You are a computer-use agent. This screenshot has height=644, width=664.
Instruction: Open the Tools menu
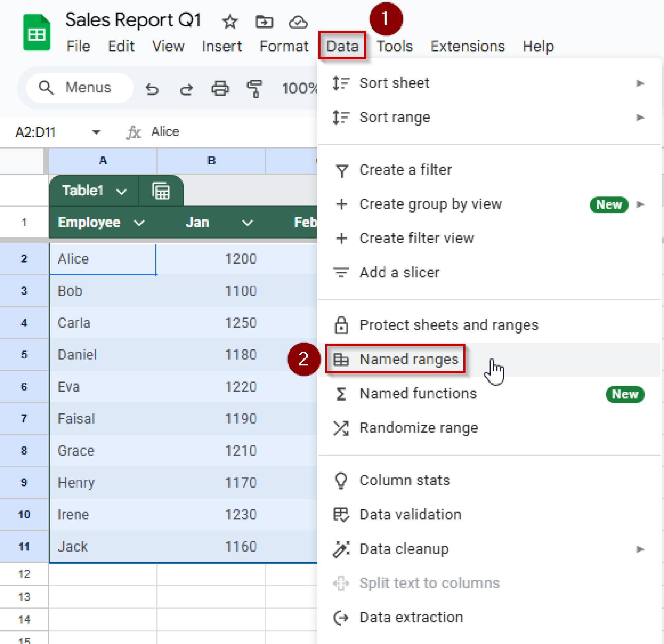pyautogui.click(x=394, y=46)
